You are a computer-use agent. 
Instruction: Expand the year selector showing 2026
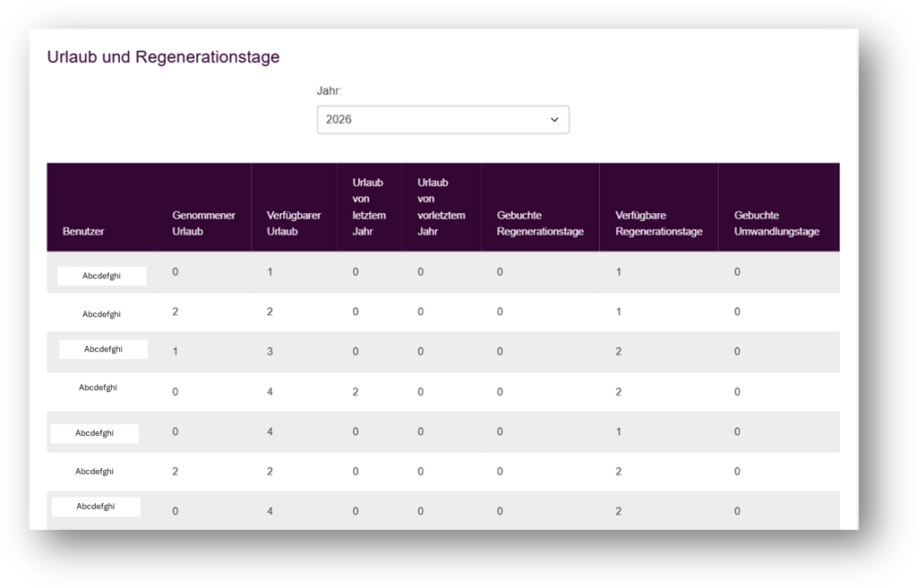[x=442, y=119]
